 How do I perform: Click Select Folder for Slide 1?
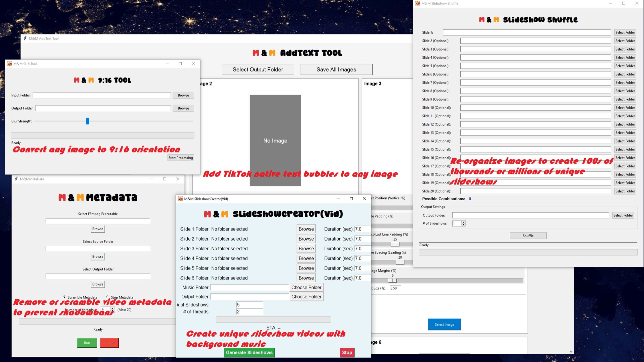[625, 32]
